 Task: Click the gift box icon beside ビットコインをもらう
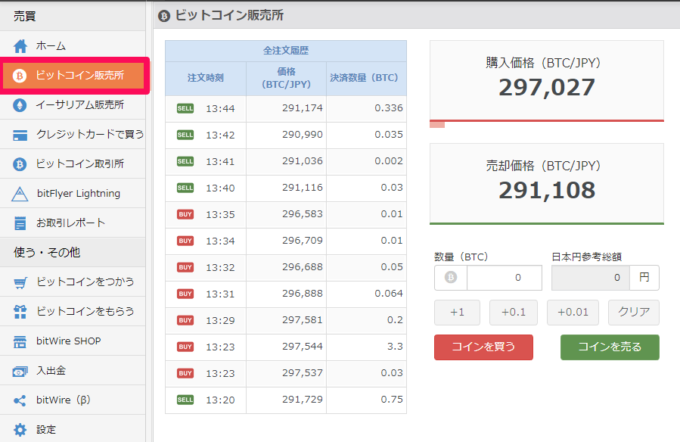click(20, 311)
